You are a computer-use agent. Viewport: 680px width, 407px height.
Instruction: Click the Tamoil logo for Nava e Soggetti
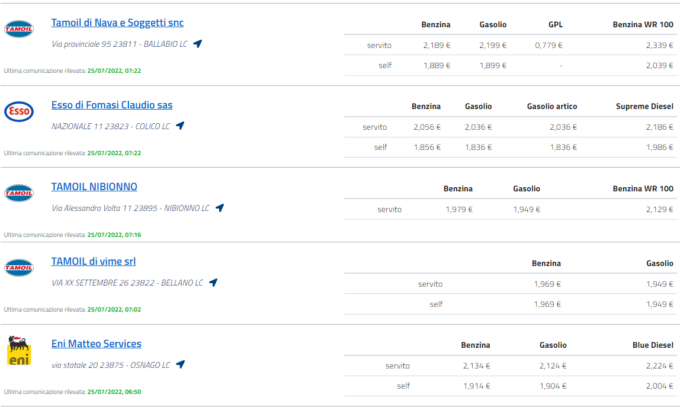pyautogui.click(x=19, y=29)
